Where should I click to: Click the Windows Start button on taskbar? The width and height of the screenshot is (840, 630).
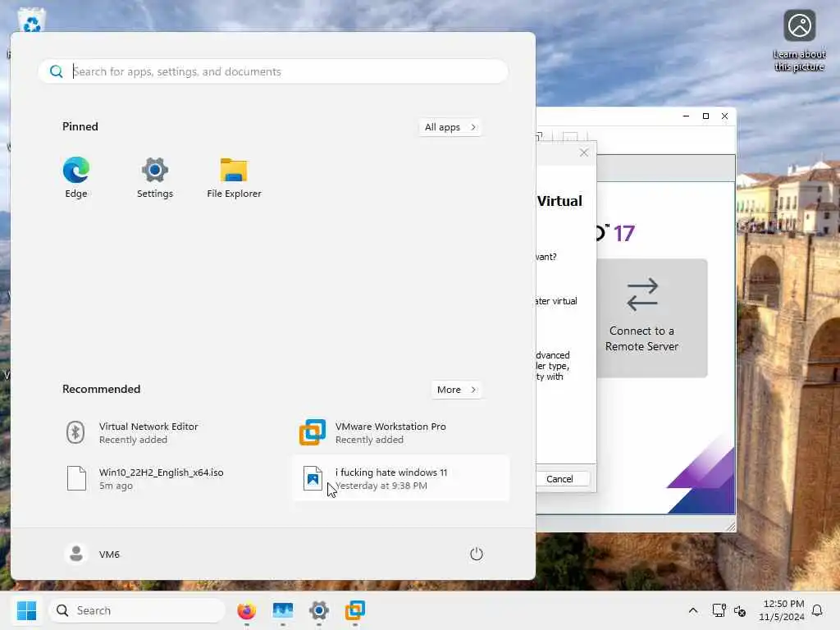pos(26,610)
